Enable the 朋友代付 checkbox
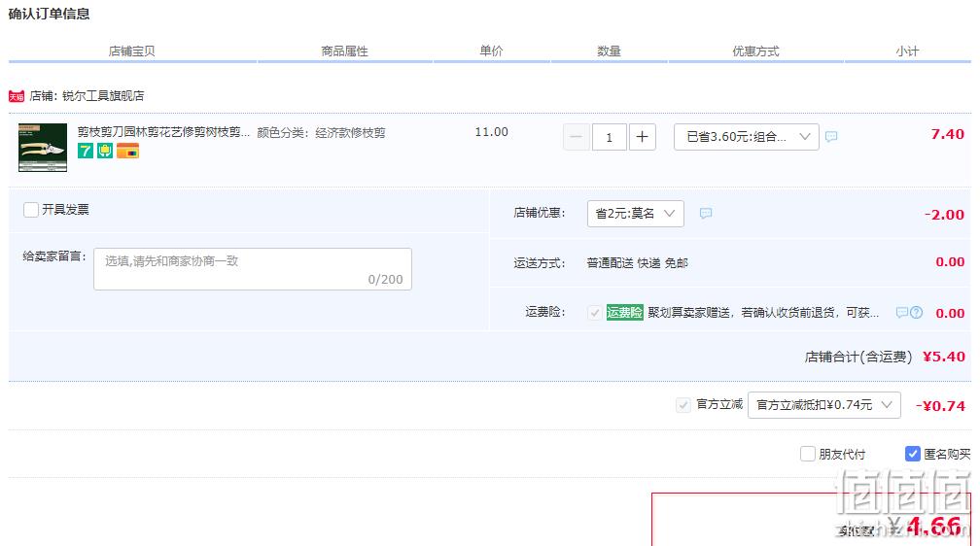Image resolution: width=980 pixels, height=546 pixels. 808,454
